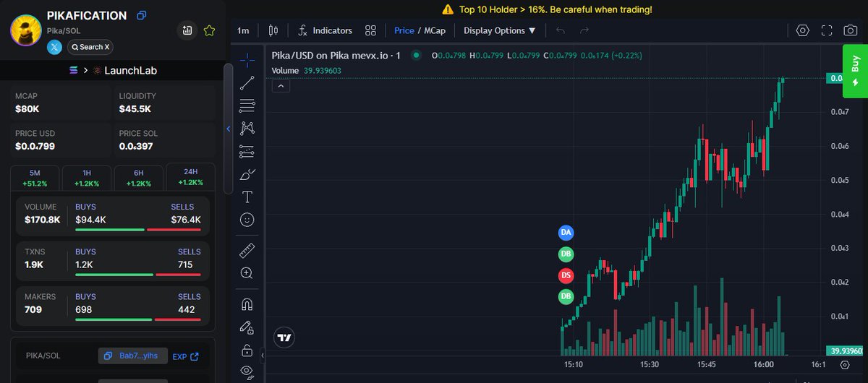This screenshot has width=868, height=383.
Task: Take a chart snapshot with the camera icon
Action: point(851,30)
